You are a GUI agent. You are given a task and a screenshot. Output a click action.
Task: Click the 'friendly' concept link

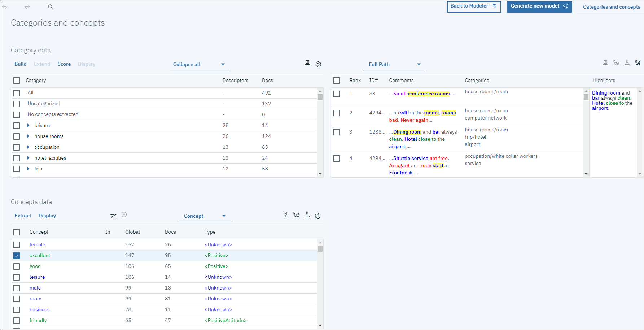(38, 320)
